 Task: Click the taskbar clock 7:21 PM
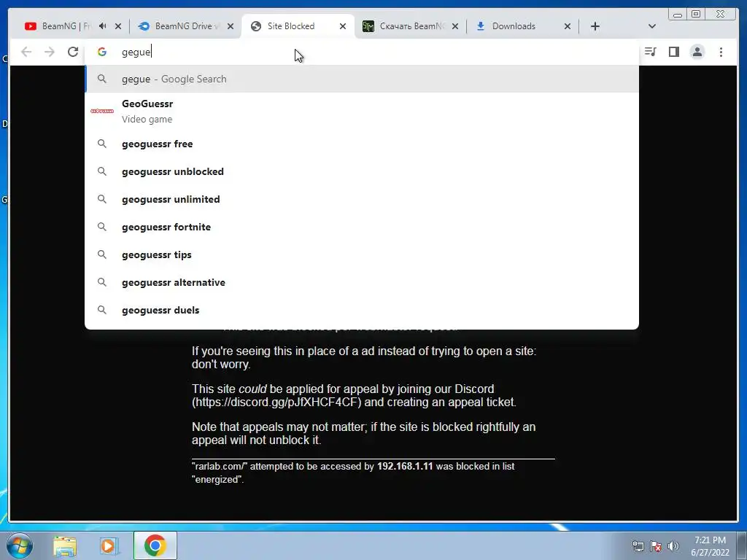point(710,540)
